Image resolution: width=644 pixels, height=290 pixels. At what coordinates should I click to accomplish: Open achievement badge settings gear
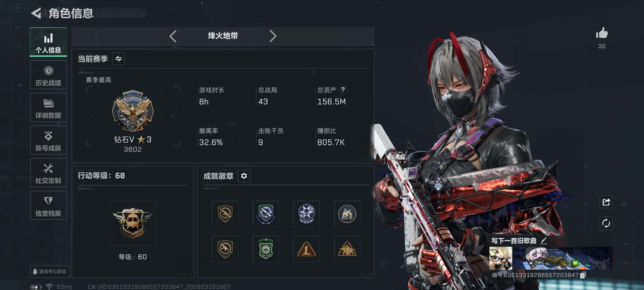click(x=244, y=176)
